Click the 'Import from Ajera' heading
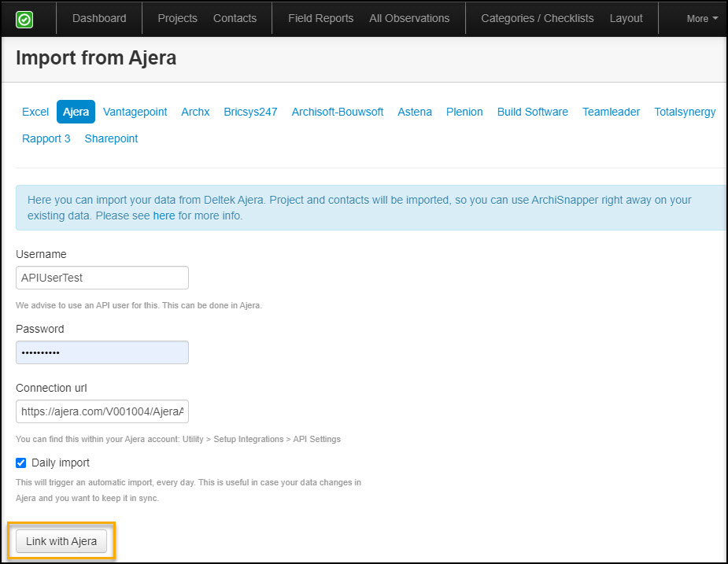The image size is (728, 564). pyautogui.click(x=96, y=58)
